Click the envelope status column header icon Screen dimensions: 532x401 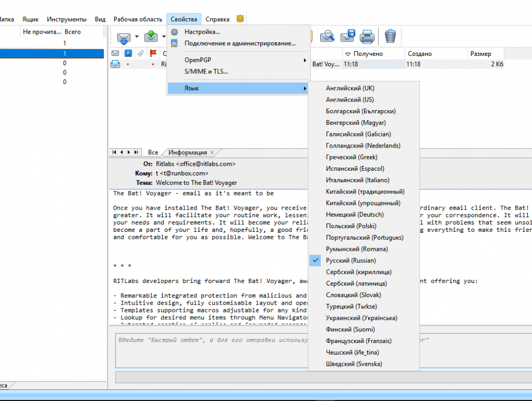tap(115, 53)
